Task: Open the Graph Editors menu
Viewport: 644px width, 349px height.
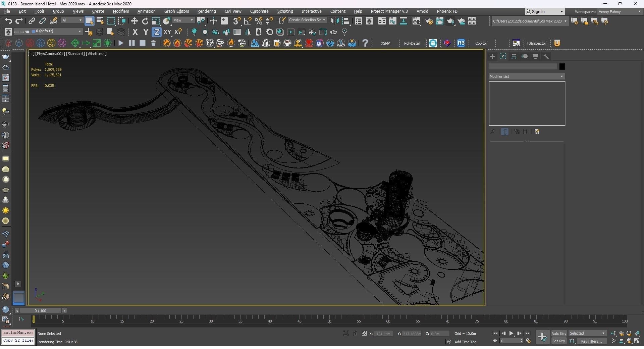Action: coord(176,11)
